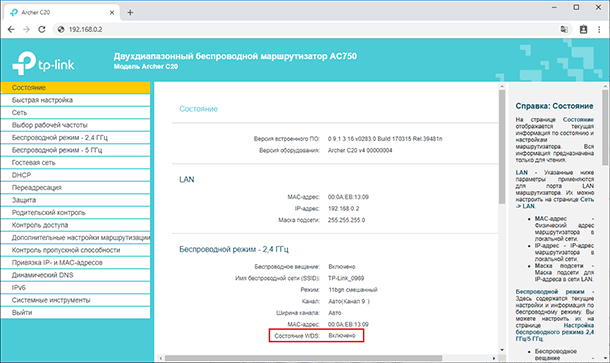Open Беспроводной режим - 5 ГГц menu
Image resolution: width=610 pixels, height=363 pixels.
point(75,150)
